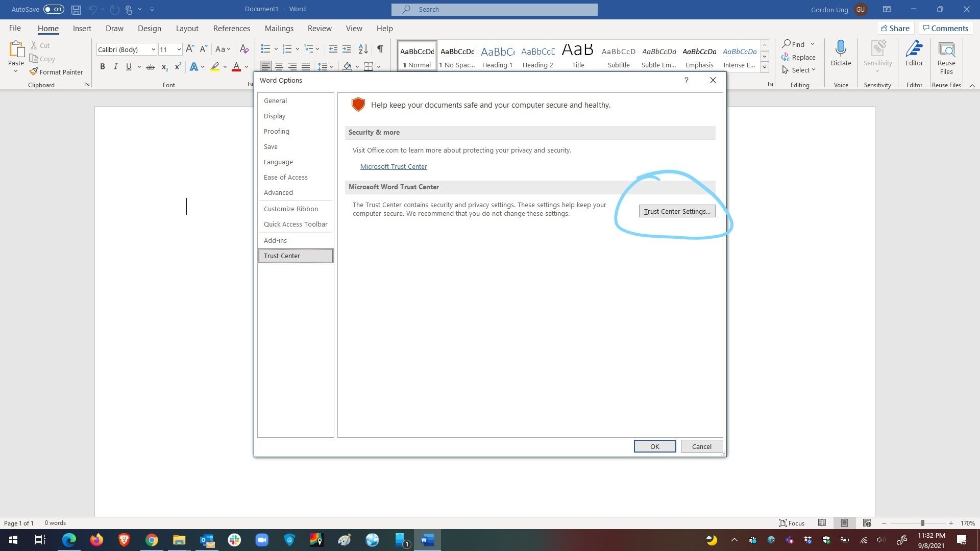Apply Strikethrough to text

point(151,67)
